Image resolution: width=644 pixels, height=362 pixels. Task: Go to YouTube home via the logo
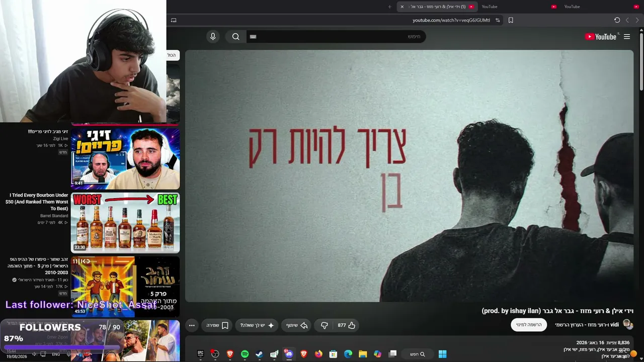pos(601,37)
